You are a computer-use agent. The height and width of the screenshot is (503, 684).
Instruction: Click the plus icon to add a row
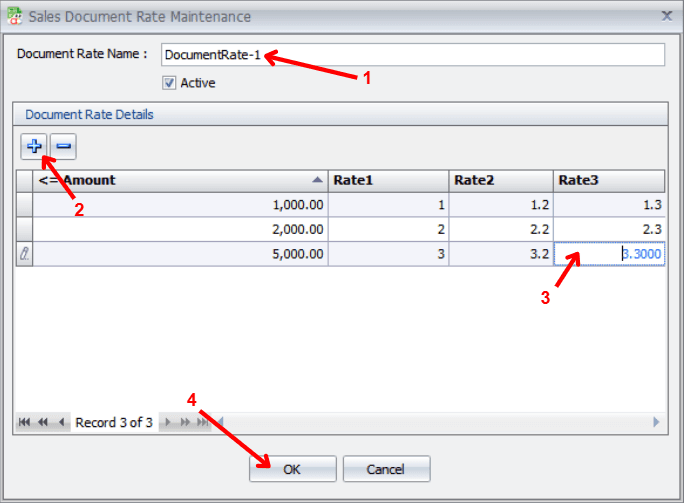point(35,146)
